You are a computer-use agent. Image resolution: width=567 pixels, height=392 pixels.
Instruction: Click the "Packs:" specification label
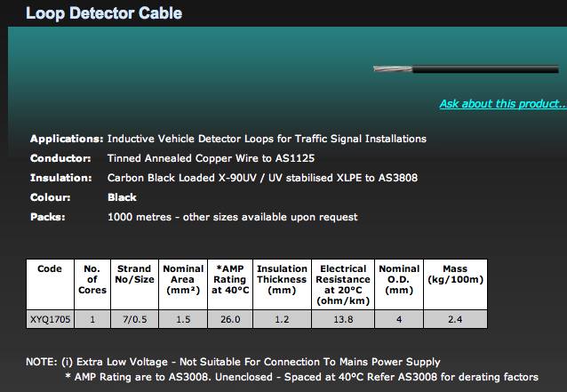coord(47,216)
